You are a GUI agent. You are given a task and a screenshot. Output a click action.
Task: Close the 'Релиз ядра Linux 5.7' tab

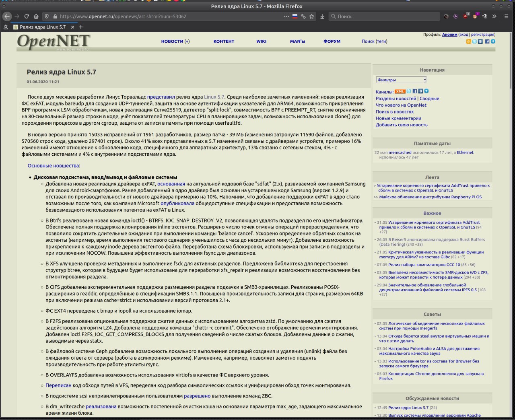pos(73,27)
